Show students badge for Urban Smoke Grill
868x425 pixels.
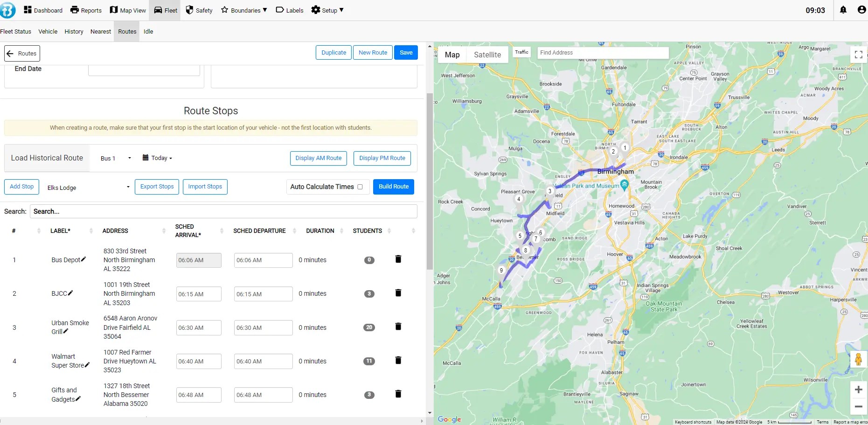pos(369,327)
